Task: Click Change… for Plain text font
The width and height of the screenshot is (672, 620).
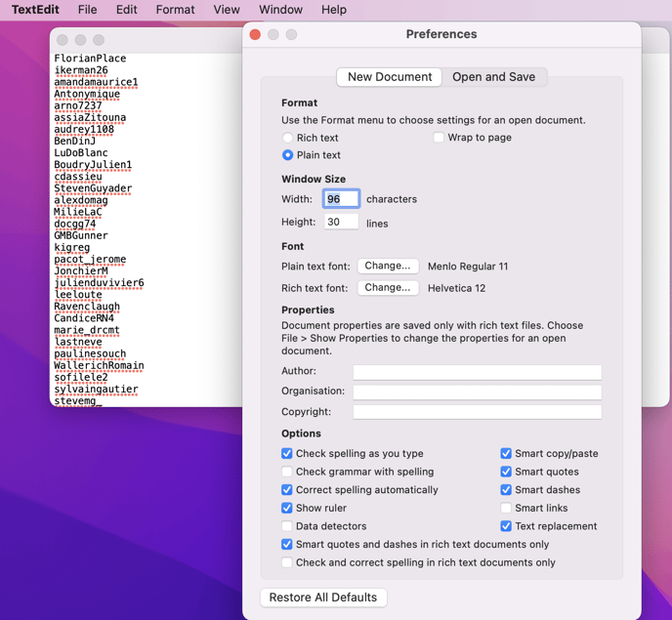Action: coord(388,266)
